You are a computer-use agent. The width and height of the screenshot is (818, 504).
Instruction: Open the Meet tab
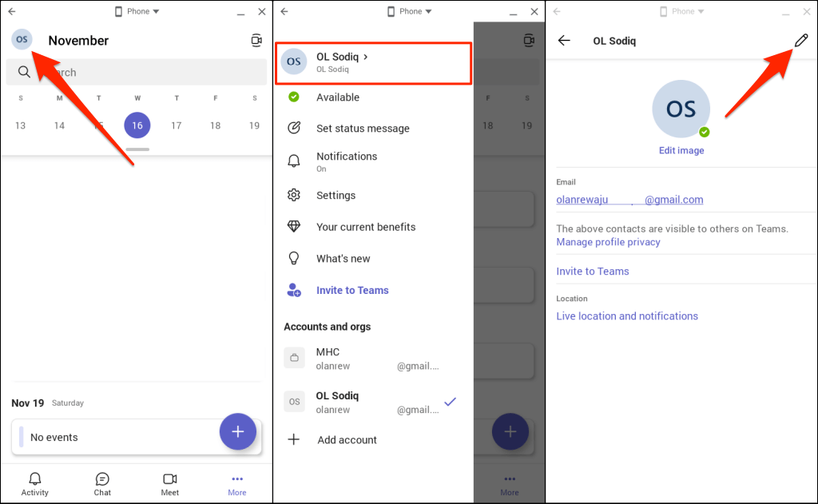[169, 483]
